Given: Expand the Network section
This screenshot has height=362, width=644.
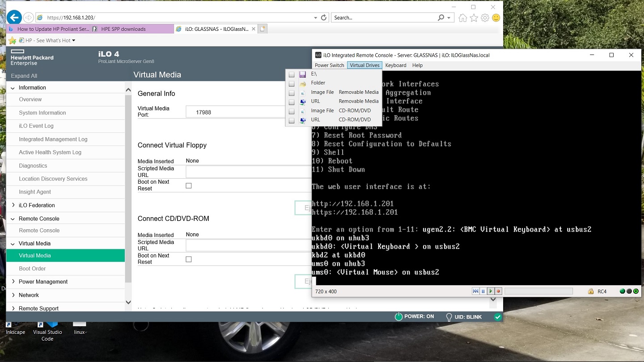Looking at the screenshot, I should coord(13,295).
